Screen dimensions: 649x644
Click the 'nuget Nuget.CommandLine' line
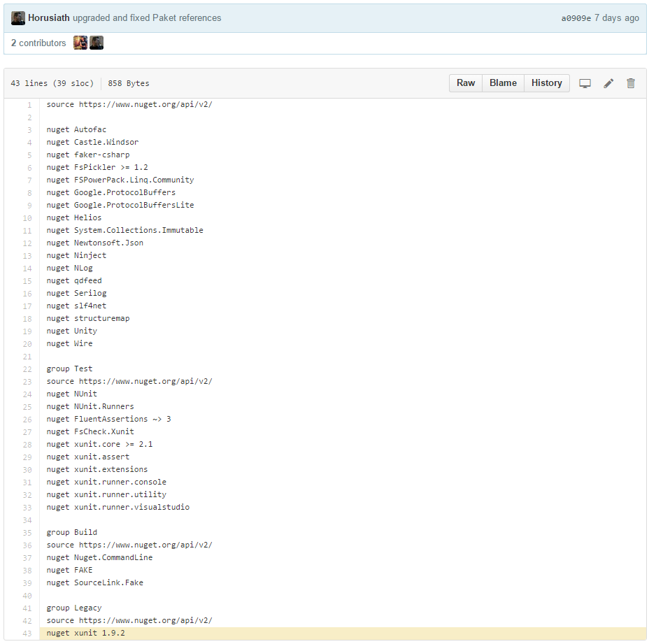pos(100,557)
